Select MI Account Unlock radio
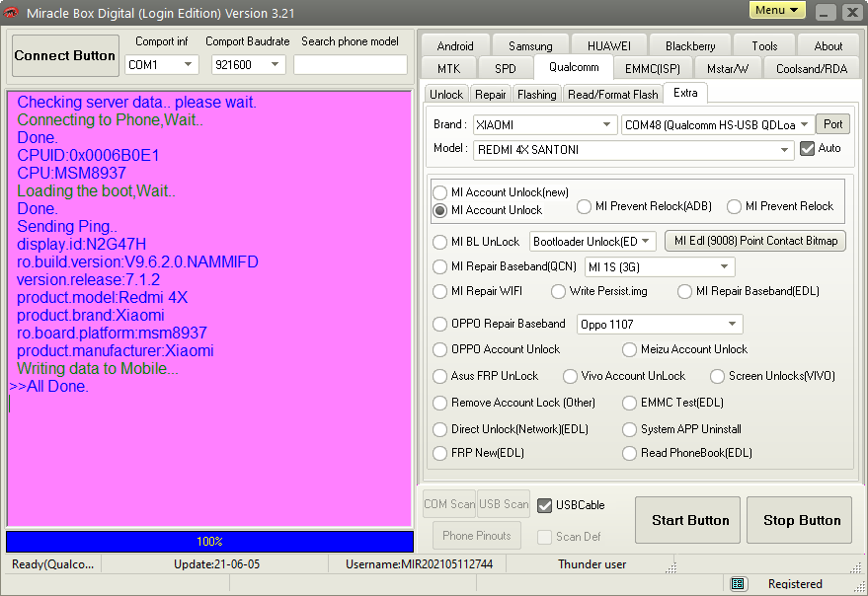 pos(440,210)
